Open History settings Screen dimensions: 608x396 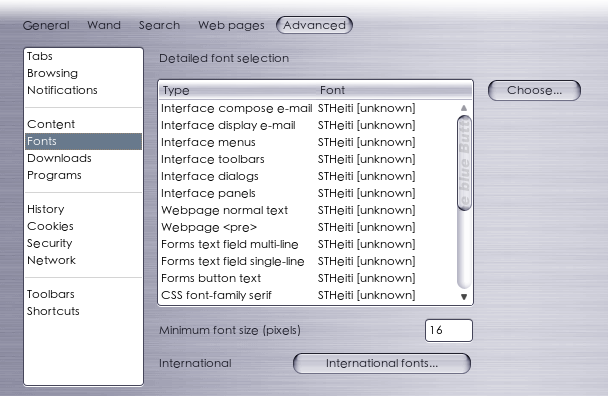(83, 209)
